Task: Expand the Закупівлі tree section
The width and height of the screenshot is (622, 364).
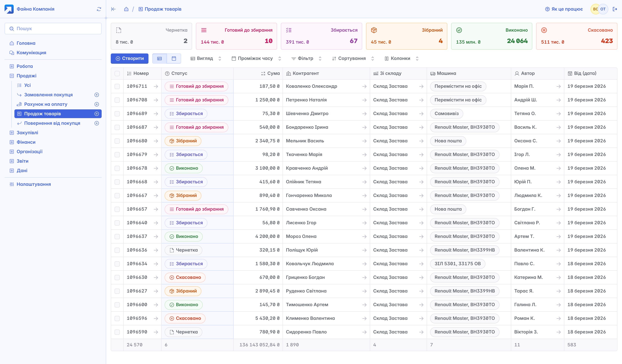Action: point(12,133)
